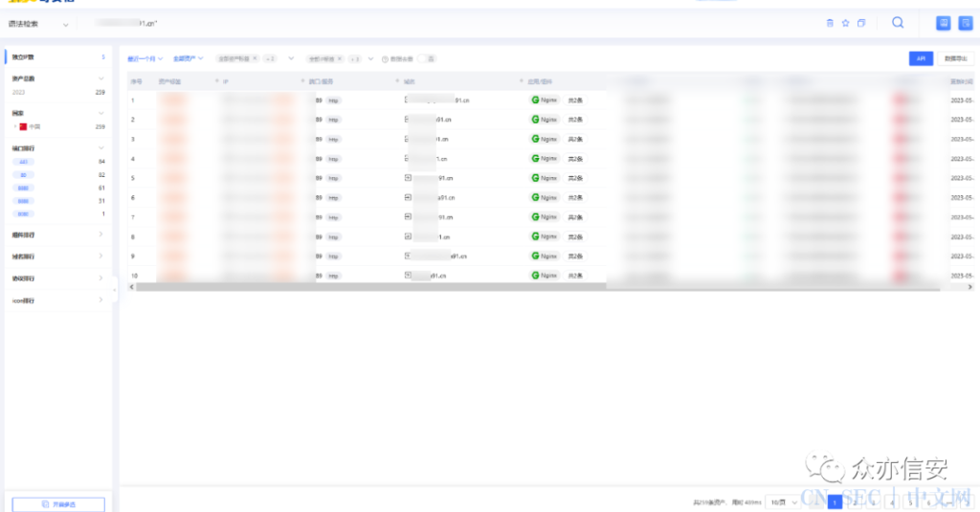Click the domain open icon in row 6
This screenshot has width=980, height=512.
[408, 197]
